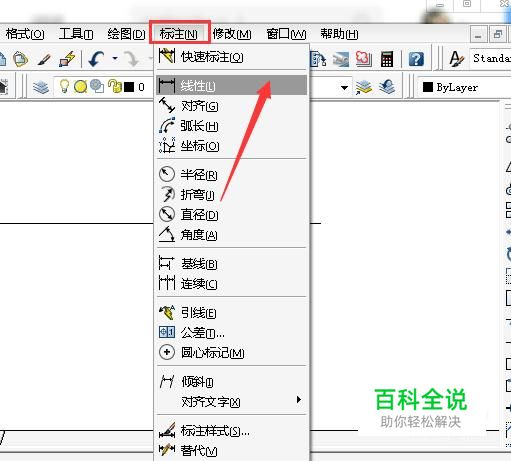Click the Redo arrow icon
This screenshot has width=511, height=461.
pos(132,59)
